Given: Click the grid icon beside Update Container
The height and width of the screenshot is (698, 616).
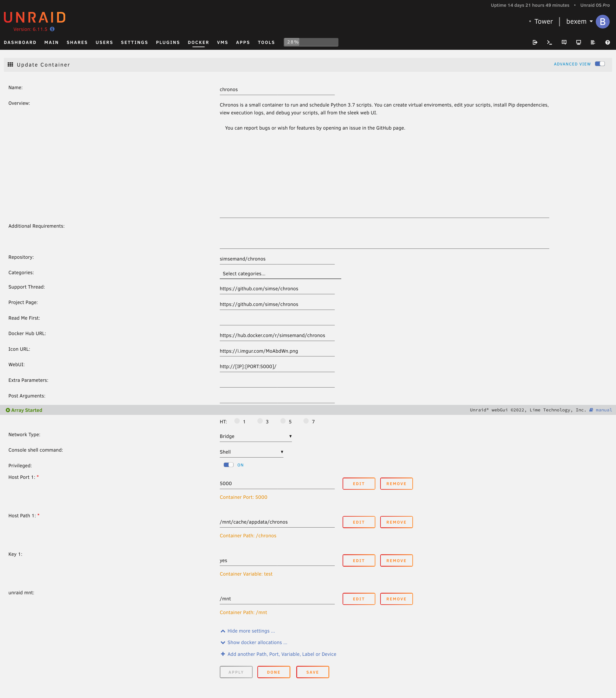Looking at the screenshot, I should (11, 65).
